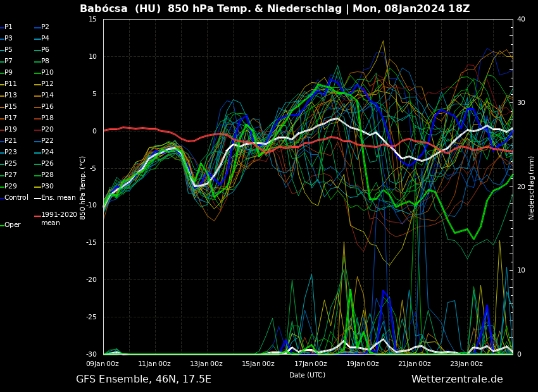Click the 09Jan 00z date tick
The height and width of the screenshot is (392, 538).
[103, 364]
